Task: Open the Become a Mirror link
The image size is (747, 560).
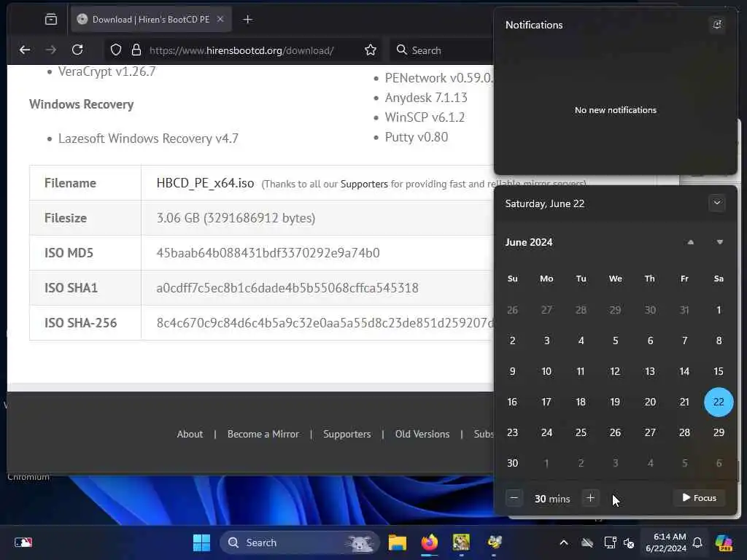Action: click(263, 435)
